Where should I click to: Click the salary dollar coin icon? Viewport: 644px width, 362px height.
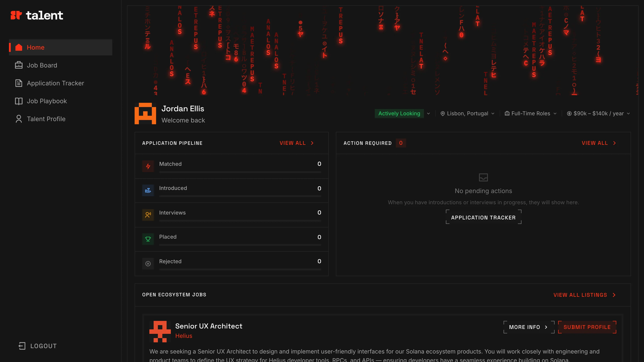click(569, 114)
